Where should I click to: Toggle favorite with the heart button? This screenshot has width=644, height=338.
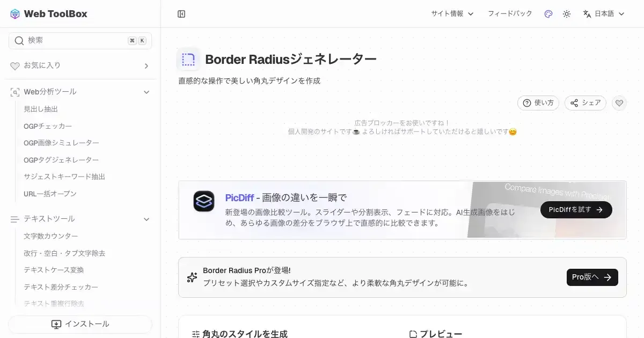point(619,103)
